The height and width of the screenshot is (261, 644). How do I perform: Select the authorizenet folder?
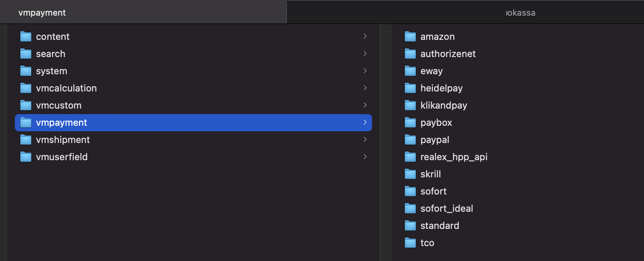[448, 54]
